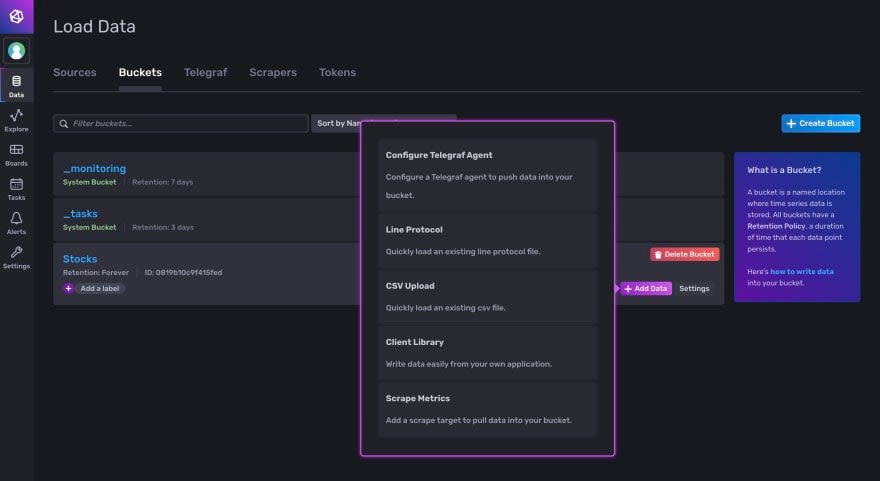This screenshot has width=880, height=481.
Task: Click the Load Data page heading
Action: coord(94,26)
